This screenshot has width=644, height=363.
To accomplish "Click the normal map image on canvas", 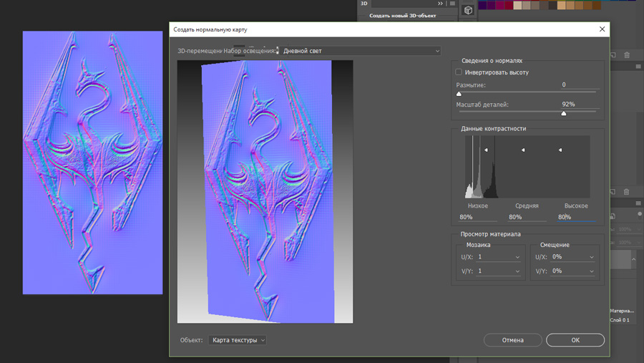I will (92, 163).
